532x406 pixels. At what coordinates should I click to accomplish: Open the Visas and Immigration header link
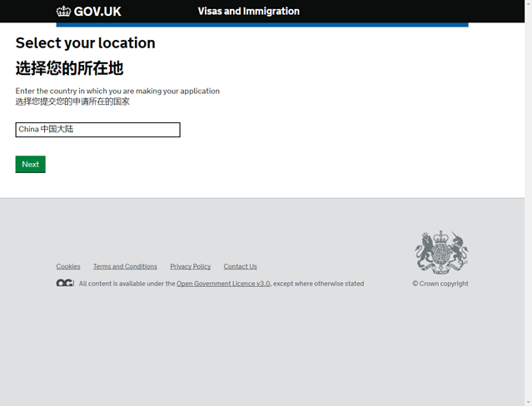pos(248,12)
